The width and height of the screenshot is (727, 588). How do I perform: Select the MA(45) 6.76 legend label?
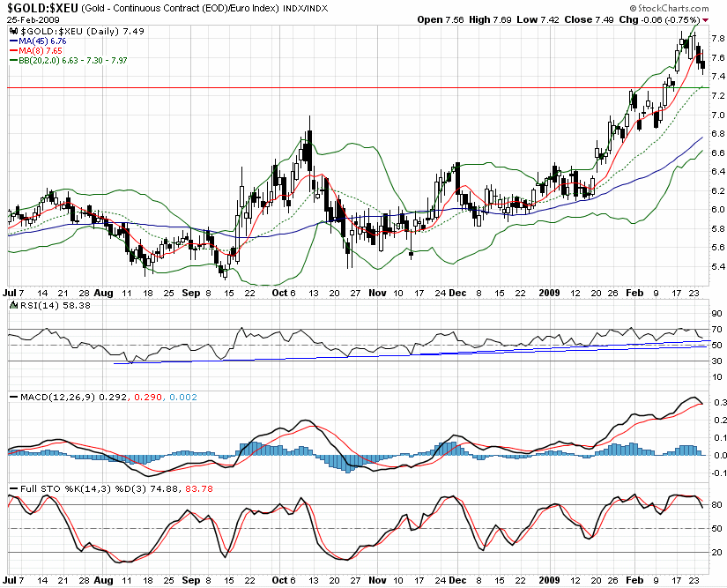click(x=42, y=41)
